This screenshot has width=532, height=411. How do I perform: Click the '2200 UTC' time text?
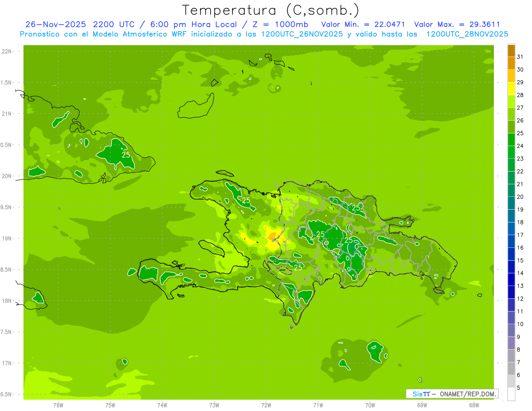pos(114,24)
